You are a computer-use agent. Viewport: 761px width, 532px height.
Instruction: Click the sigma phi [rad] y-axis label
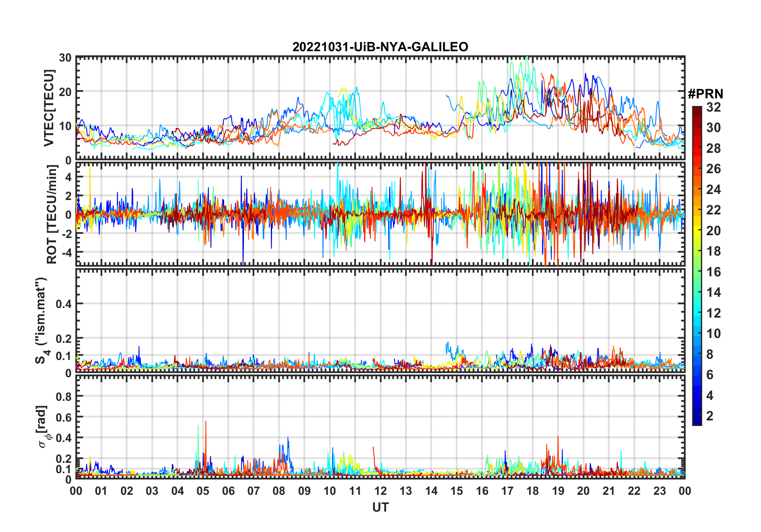click(44, 426)
